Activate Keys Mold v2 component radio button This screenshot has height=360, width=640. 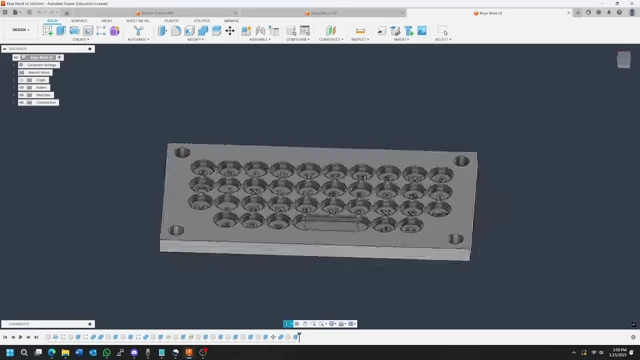click(x=60, y=58)
